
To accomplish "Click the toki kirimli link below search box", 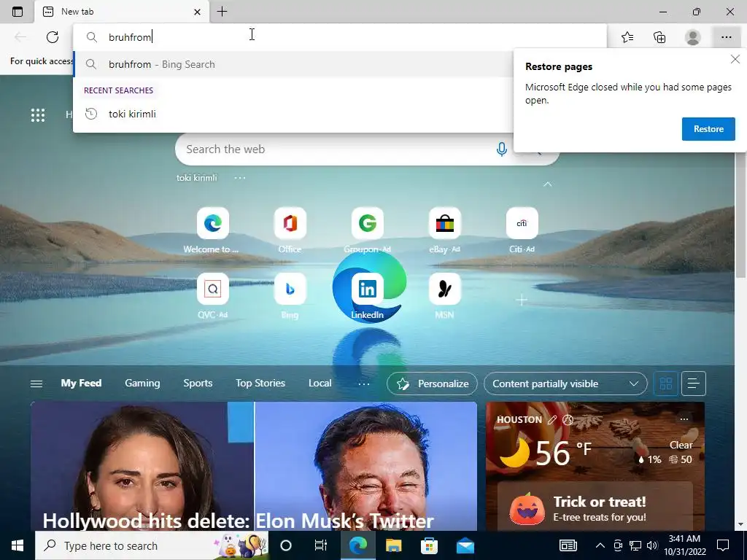I will [196, 178].
